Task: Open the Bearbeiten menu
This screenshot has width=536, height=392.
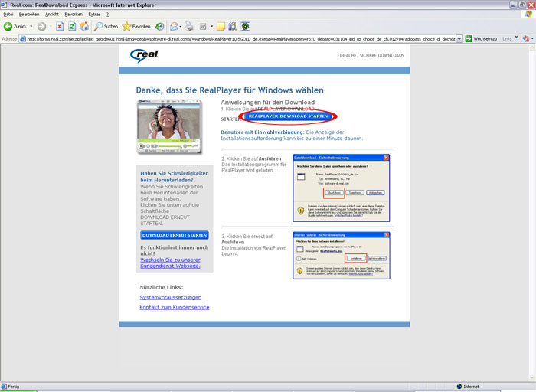Action: tap(29, 15)
